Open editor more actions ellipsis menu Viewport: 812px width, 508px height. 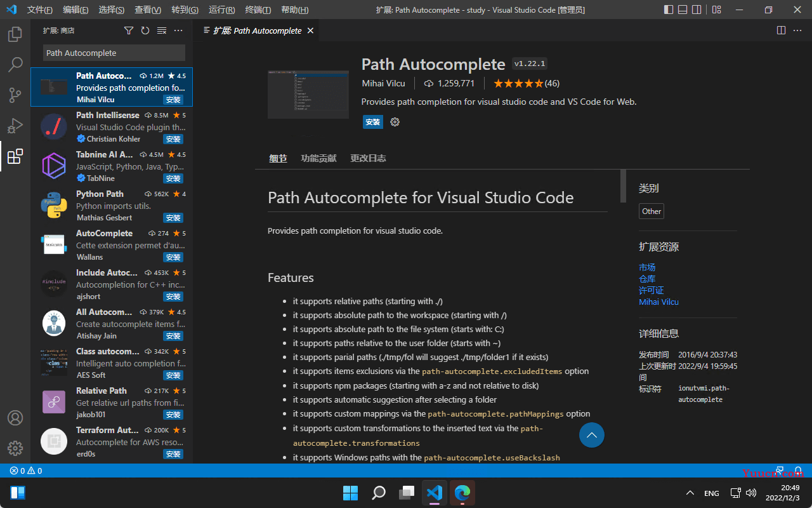coord(799,30)
